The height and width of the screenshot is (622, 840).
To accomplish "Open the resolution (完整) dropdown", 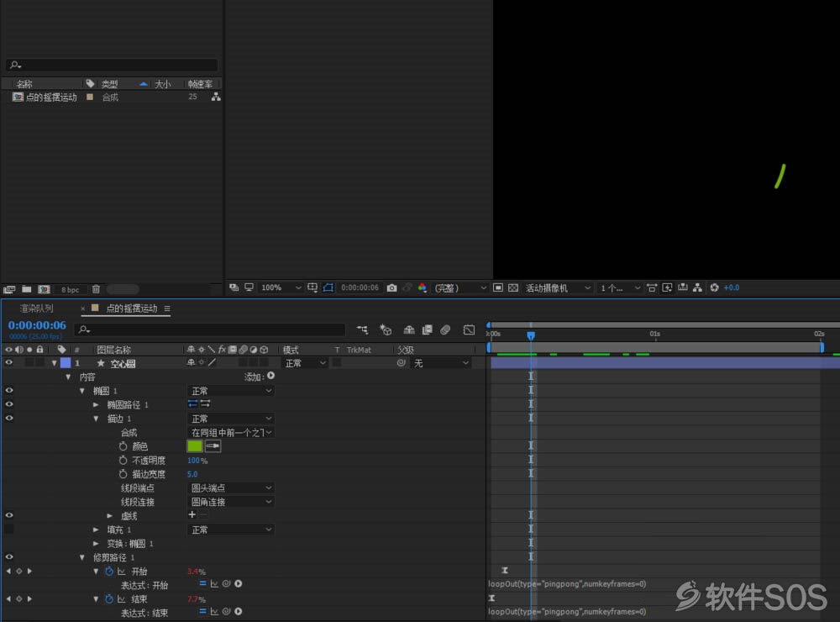I will 459,288.
